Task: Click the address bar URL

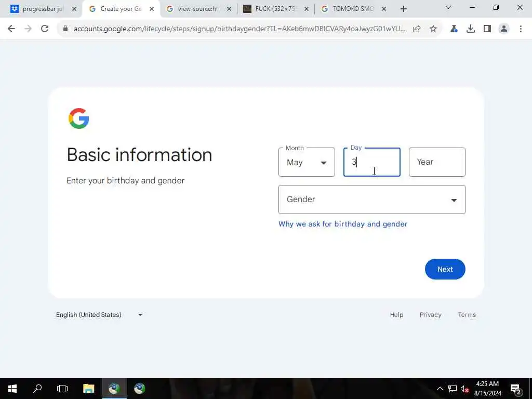Action: click(239, 29)
